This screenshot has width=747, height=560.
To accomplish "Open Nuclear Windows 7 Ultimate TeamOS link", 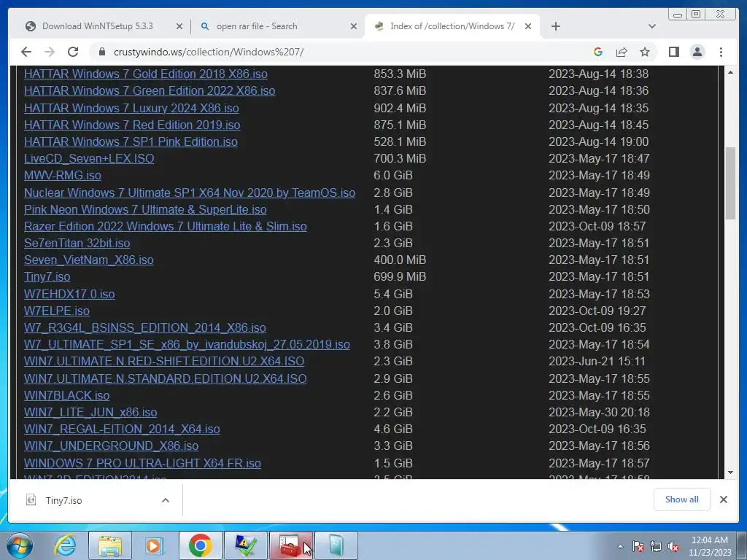I will pyautogui.click(x=190, y=192).
